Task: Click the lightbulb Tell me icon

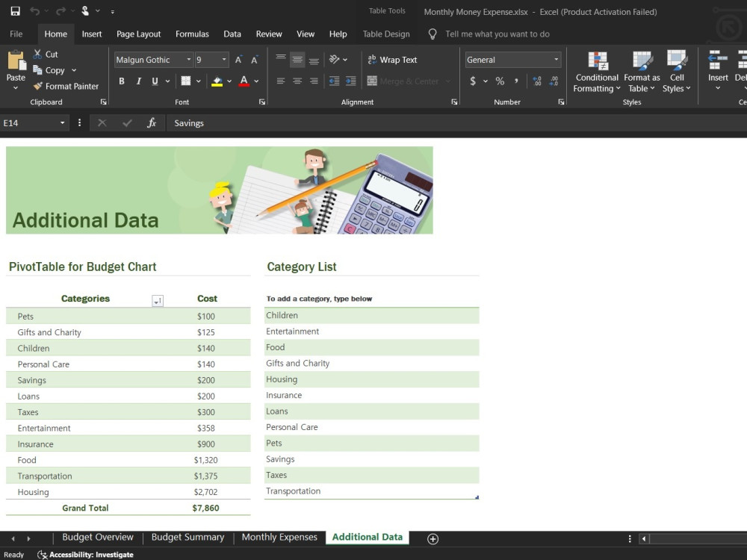Action: [x=432, y=34]
